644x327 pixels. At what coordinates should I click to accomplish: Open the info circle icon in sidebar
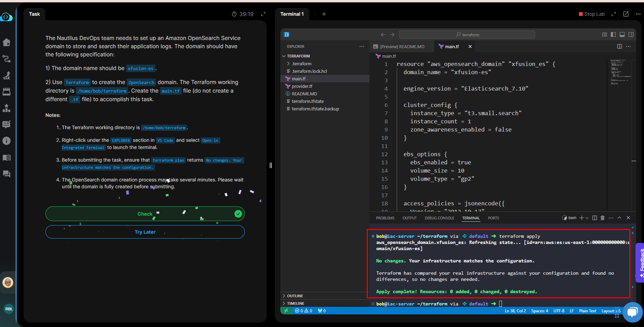tap(6, 141)
